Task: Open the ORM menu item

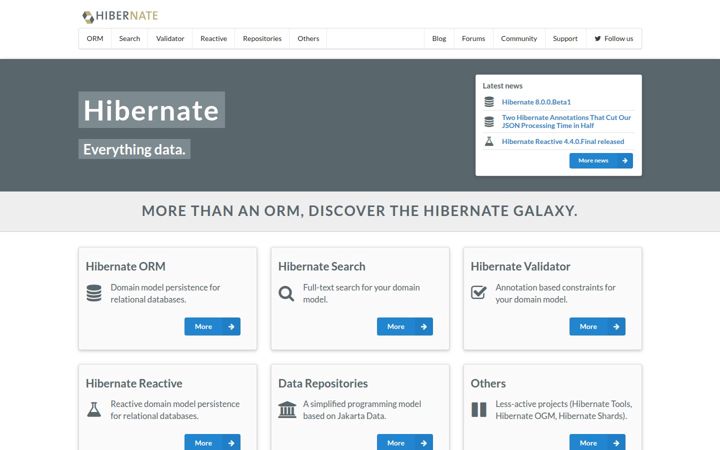Action: click(x=95, y=39)
